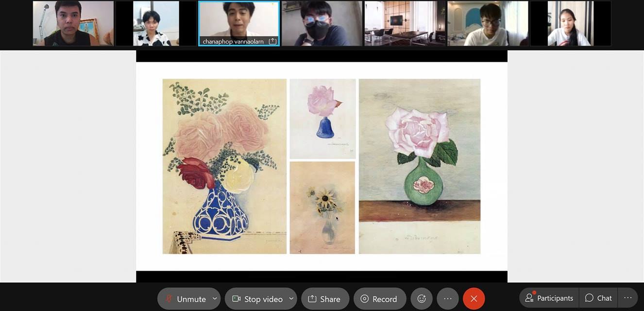Viewport: 644px width, 311px height.
Task: Select chanaphop vannaolarn's highlighted video tile
Action: pyautogui.click(x=238, y=22)
